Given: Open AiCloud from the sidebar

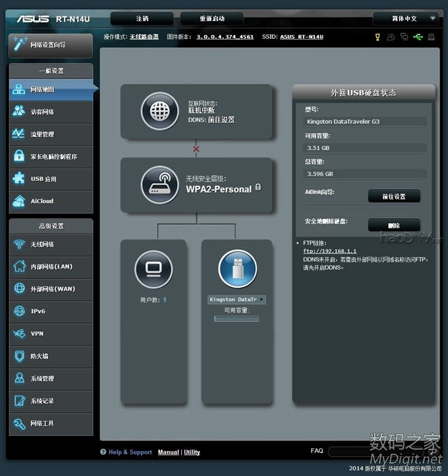Looking at the screenshot, I should [x=51, y=201].
